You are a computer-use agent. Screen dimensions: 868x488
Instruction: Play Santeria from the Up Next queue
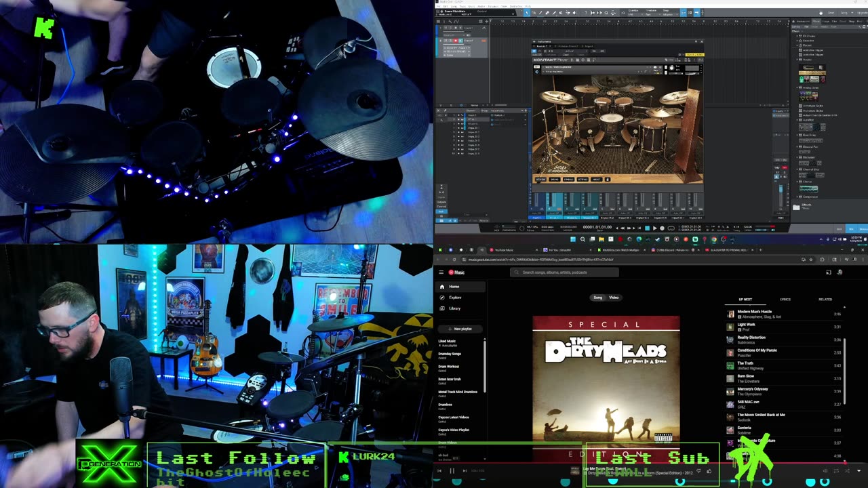(783, 430)
